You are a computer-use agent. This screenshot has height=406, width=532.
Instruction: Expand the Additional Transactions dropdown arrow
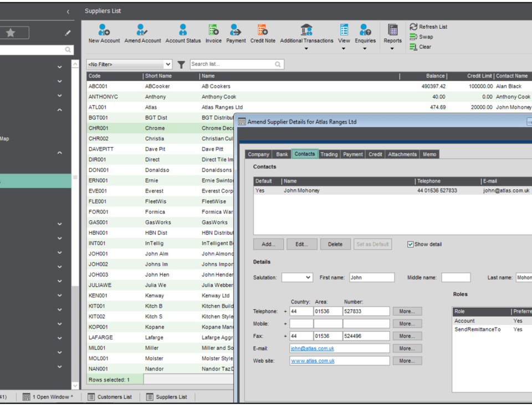306,49
